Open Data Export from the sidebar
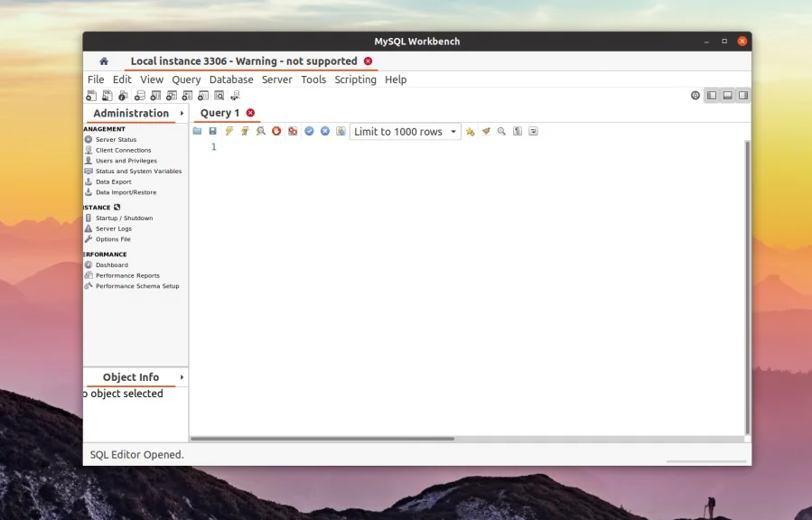 point(115,181)
